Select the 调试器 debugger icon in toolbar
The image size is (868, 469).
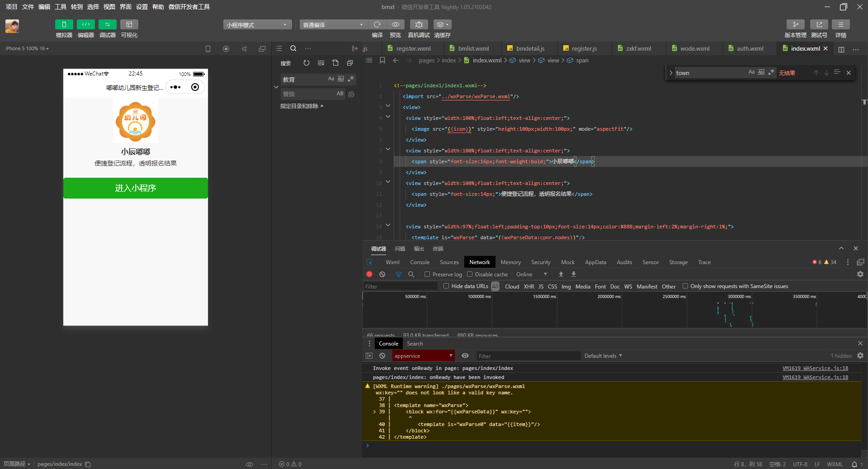107,24
